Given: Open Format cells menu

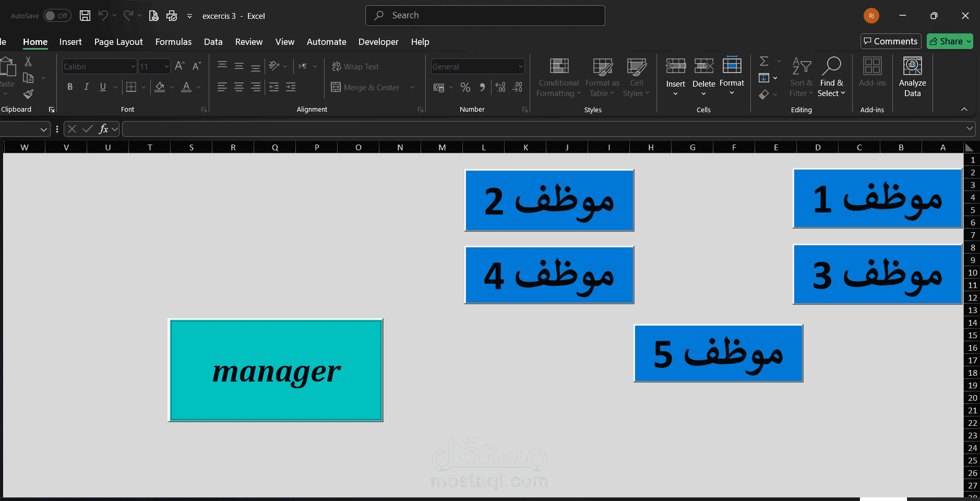Looking at the screenshot, I should pos(732,76).
